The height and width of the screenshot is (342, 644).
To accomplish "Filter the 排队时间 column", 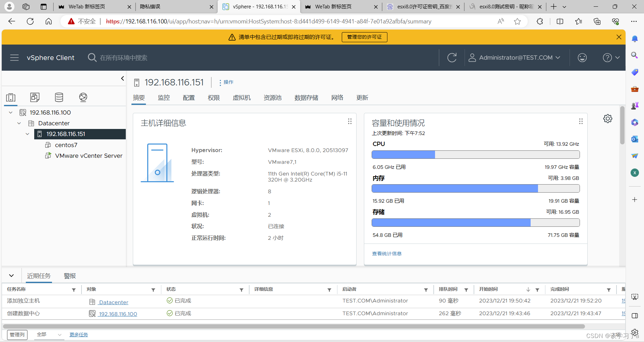I will point(466,290).
